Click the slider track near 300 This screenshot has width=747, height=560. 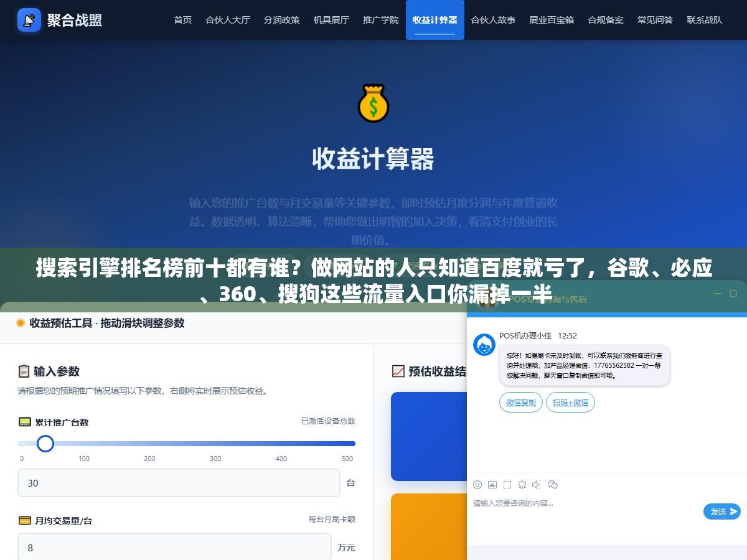(215, 444)
